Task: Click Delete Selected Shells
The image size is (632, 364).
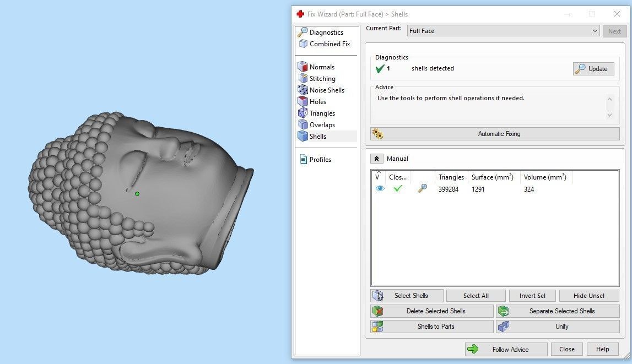Action: 431,311
